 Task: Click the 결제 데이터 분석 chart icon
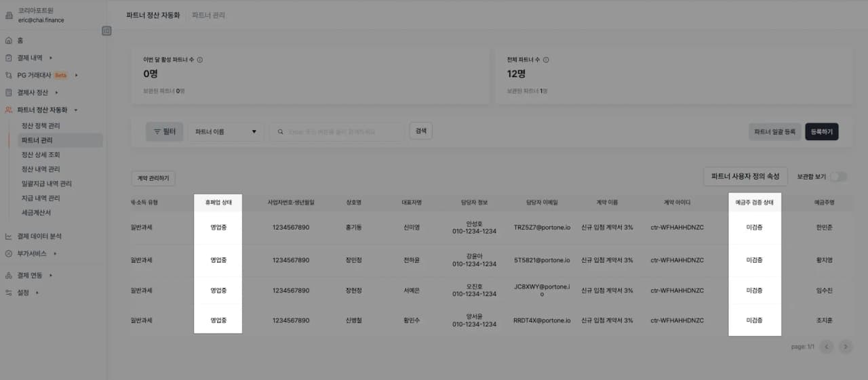click(9, 236)
